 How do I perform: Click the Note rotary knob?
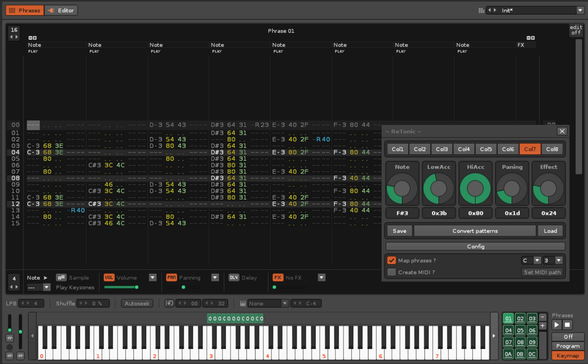point(402,188)
